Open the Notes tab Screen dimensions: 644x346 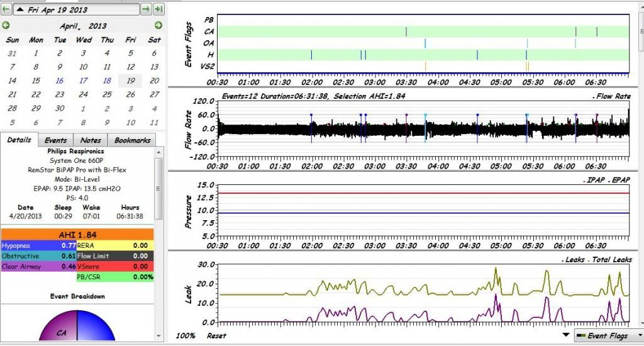point(91,140)
